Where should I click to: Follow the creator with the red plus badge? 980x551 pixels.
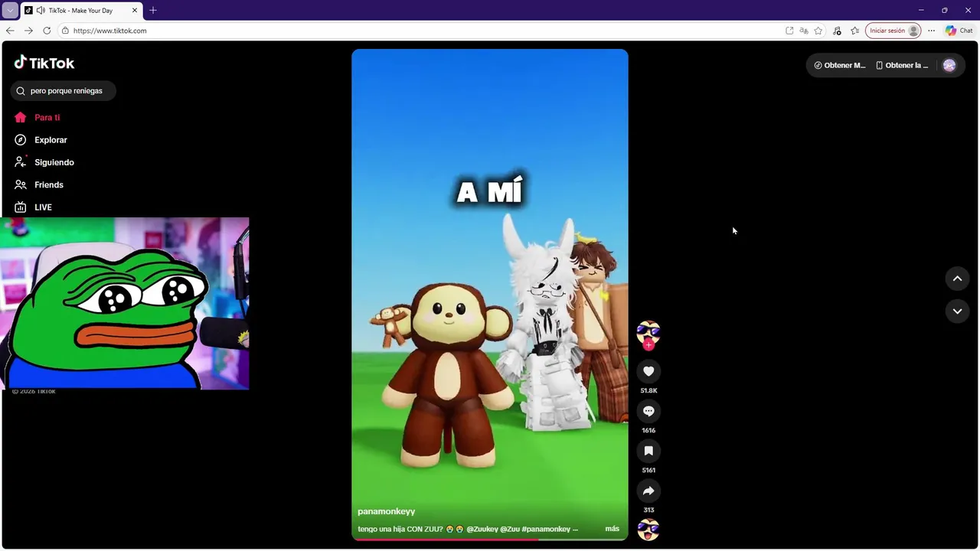tap(648, 345)
